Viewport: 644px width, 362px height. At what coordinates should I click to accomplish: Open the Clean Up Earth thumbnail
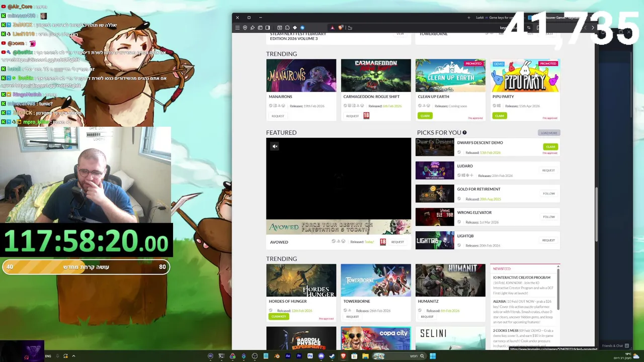(x=450, y=75)
